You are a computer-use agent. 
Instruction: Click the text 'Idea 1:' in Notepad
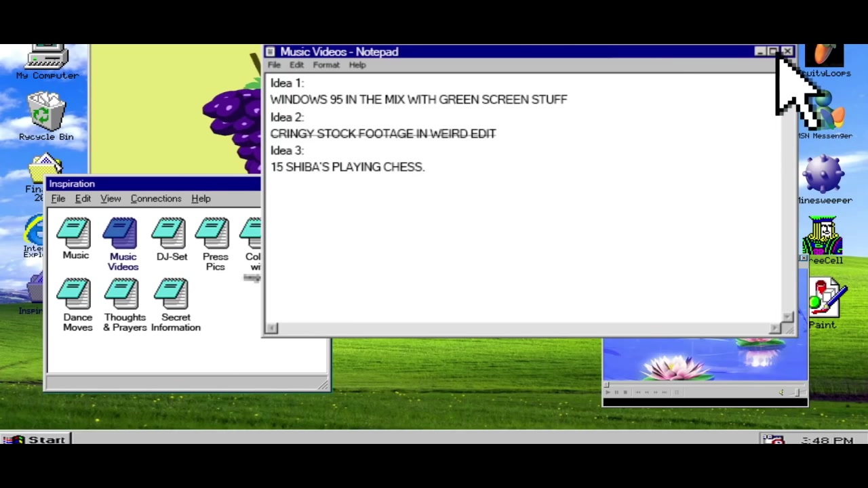[x=287, y=83]
